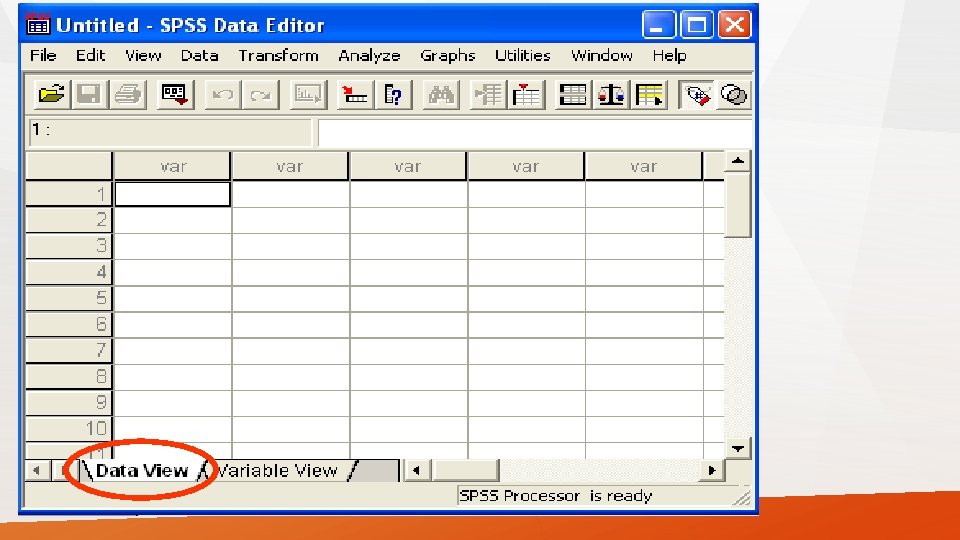Click the blank corner cell of the grid

[x=69, y=166]
